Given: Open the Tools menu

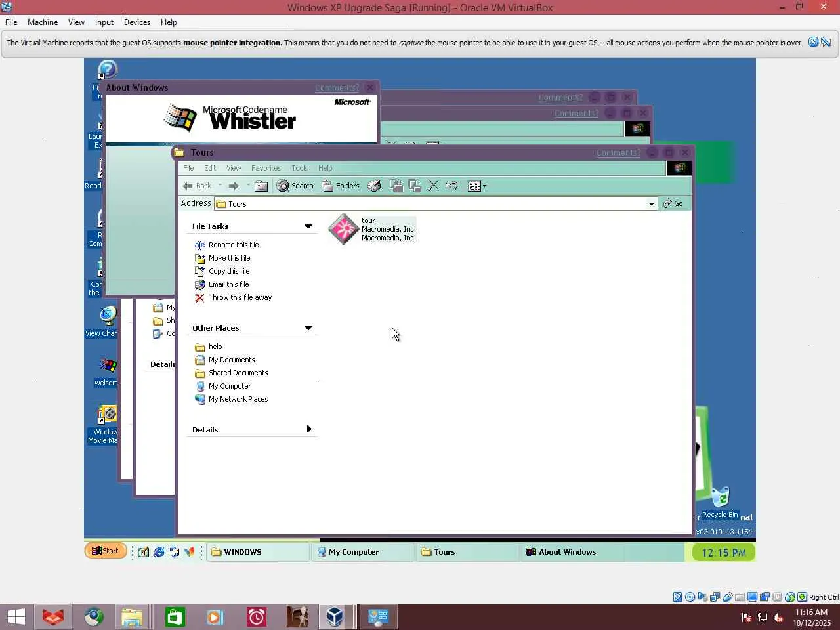Looking at the screenshot, I should [300, 168].
